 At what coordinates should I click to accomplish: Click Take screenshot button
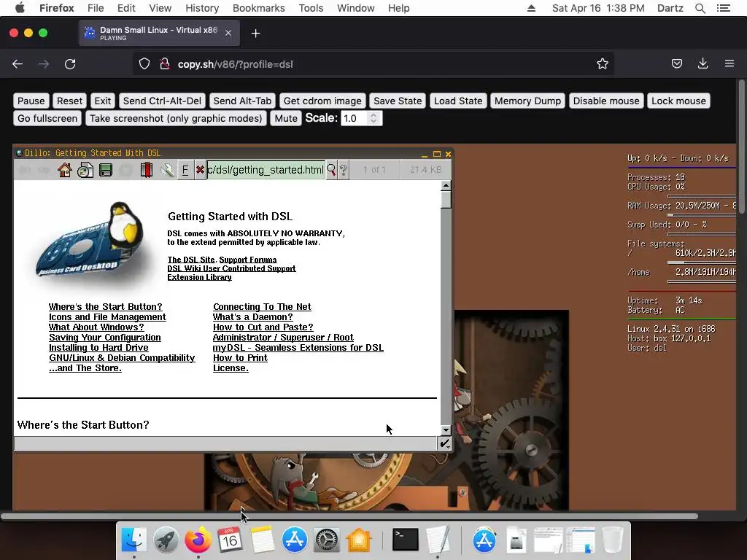176,119
